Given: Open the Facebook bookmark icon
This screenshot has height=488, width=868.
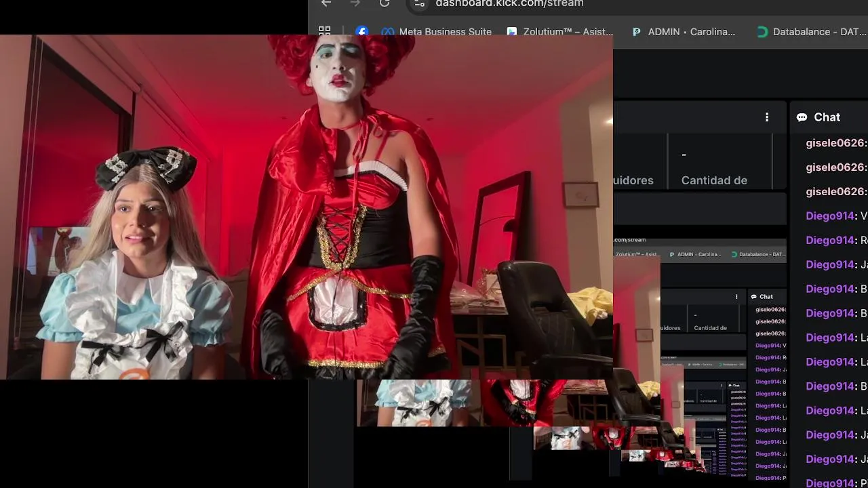Looking at the screenshot, I should (x=362, y=31).
